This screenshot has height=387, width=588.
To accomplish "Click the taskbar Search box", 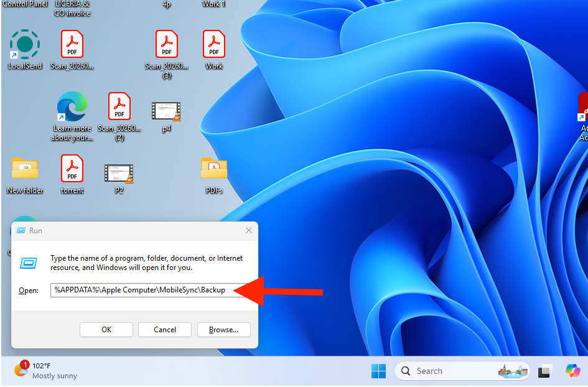I will click(462, 371).
